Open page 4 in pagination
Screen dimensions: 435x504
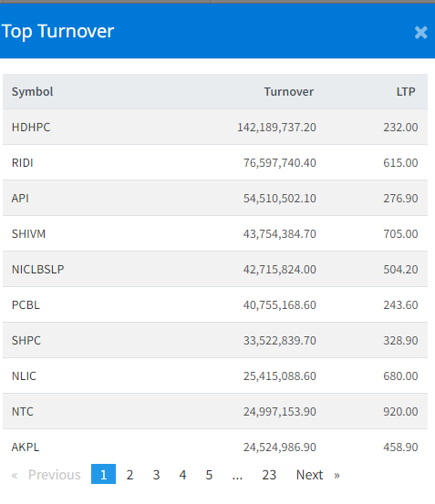click(x=182, y=475)
